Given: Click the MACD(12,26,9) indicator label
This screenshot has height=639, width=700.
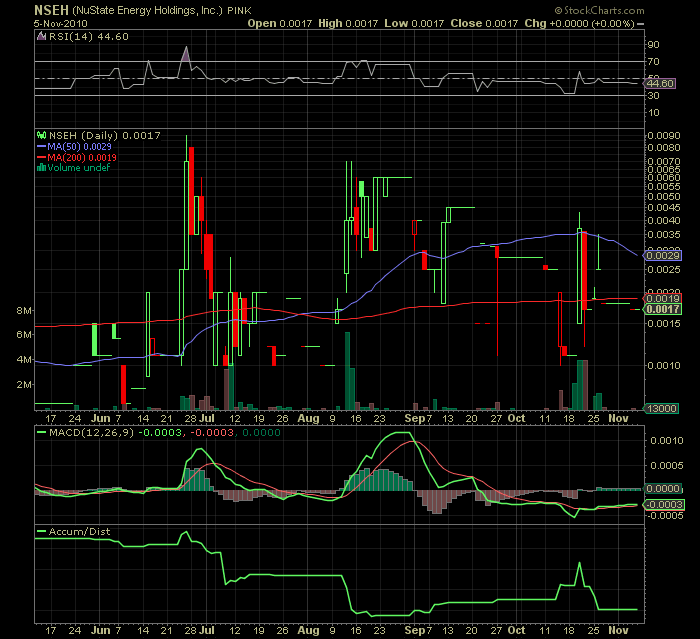Looking at the screenshot, I should (91, 433).
